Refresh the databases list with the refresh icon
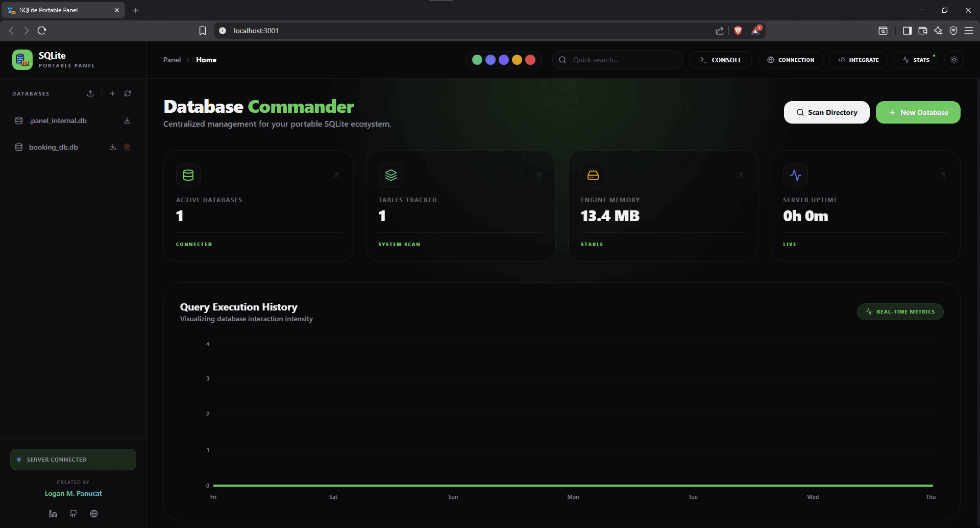 pos(128,93)
